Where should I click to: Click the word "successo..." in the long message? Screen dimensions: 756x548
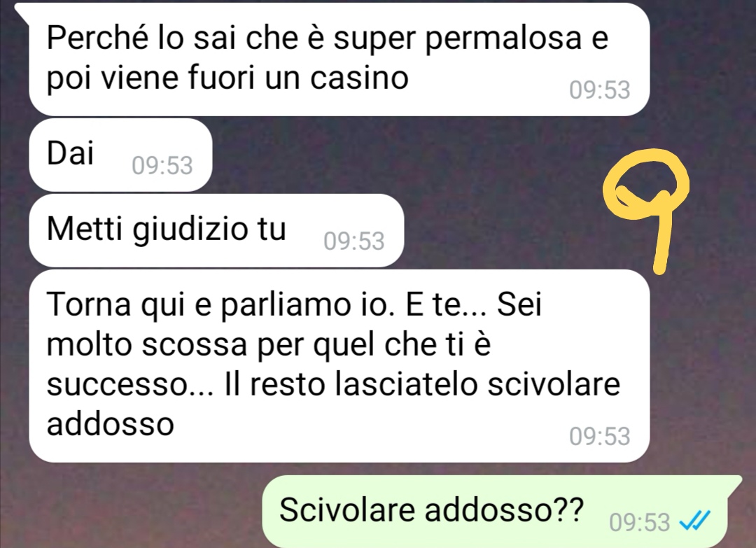pos(130,386)
